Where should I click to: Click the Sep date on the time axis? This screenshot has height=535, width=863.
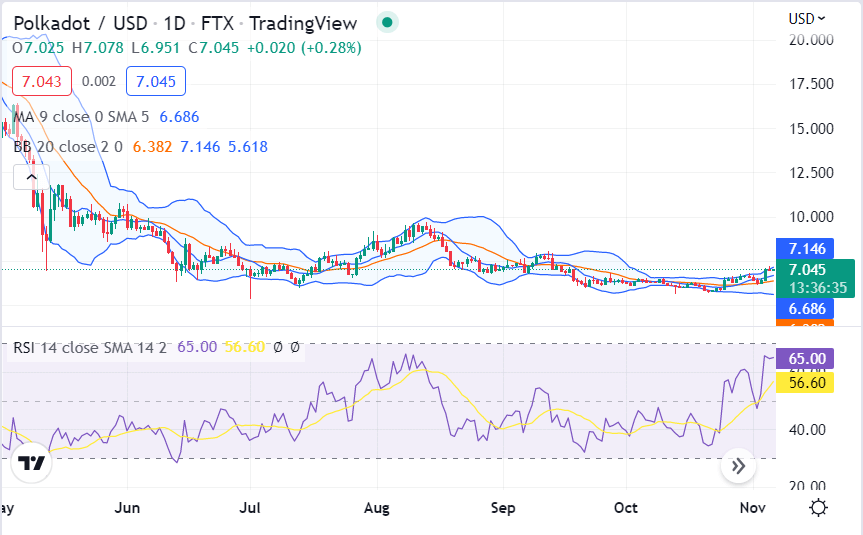[503, 507]
